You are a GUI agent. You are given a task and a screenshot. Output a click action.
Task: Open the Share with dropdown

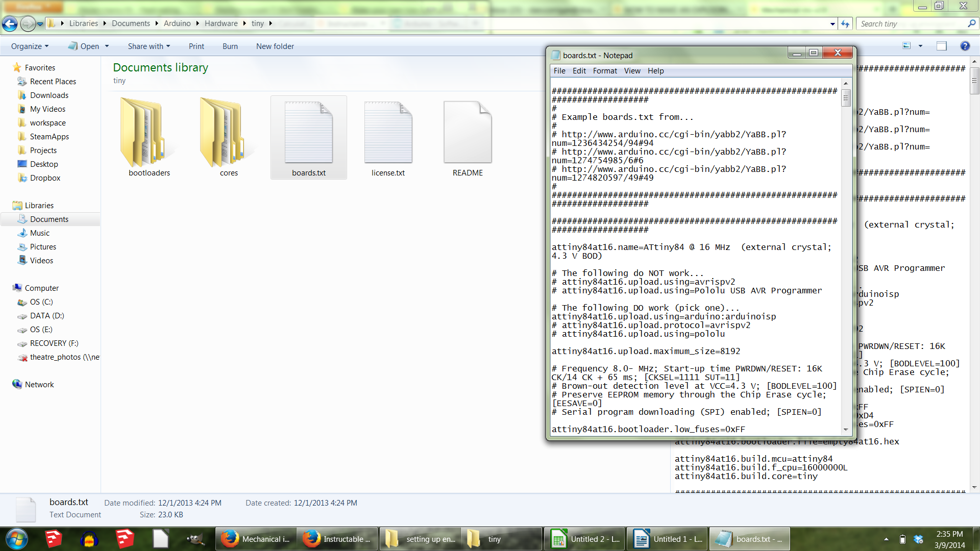pos(149,46)
